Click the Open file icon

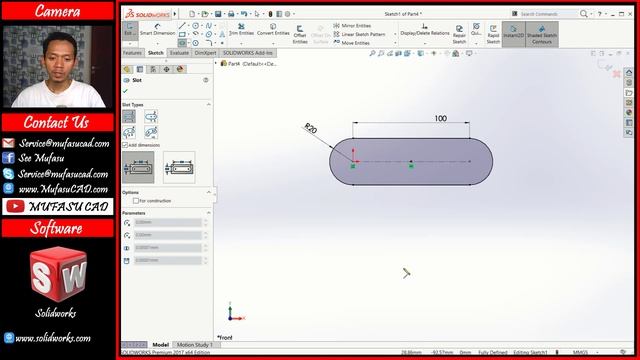click(x=205, y=14)
